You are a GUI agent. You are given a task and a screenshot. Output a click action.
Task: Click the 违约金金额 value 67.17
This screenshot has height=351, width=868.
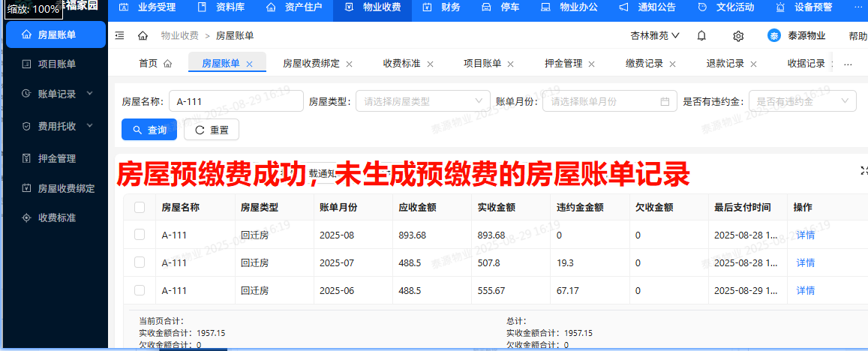point(567,290)
